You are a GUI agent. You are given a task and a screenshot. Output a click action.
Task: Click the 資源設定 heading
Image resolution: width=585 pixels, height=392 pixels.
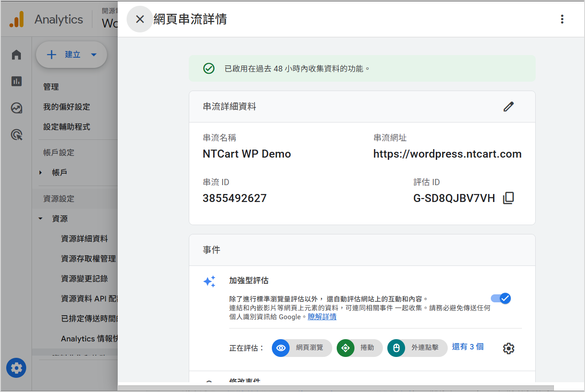click(x=59, y=199)
